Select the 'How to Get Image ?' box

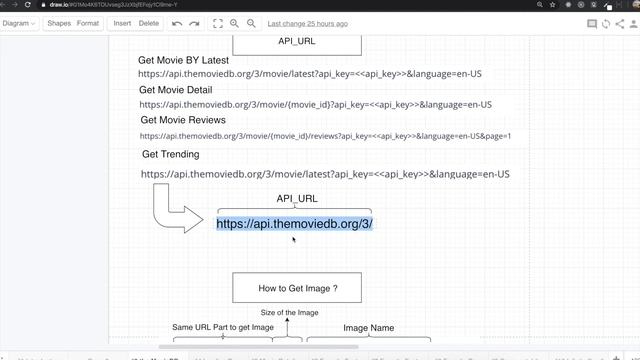point(297,288)
